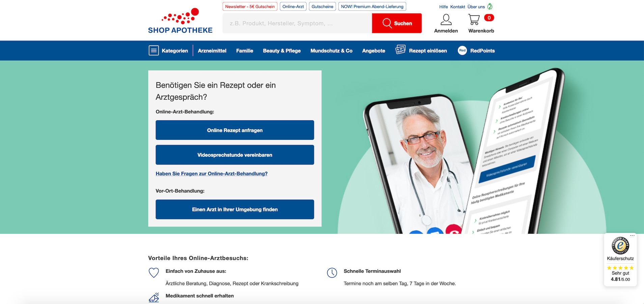Open the Warenkorb shopping cart icon
The height and width of the screenshot is (304, 644).
474,20
